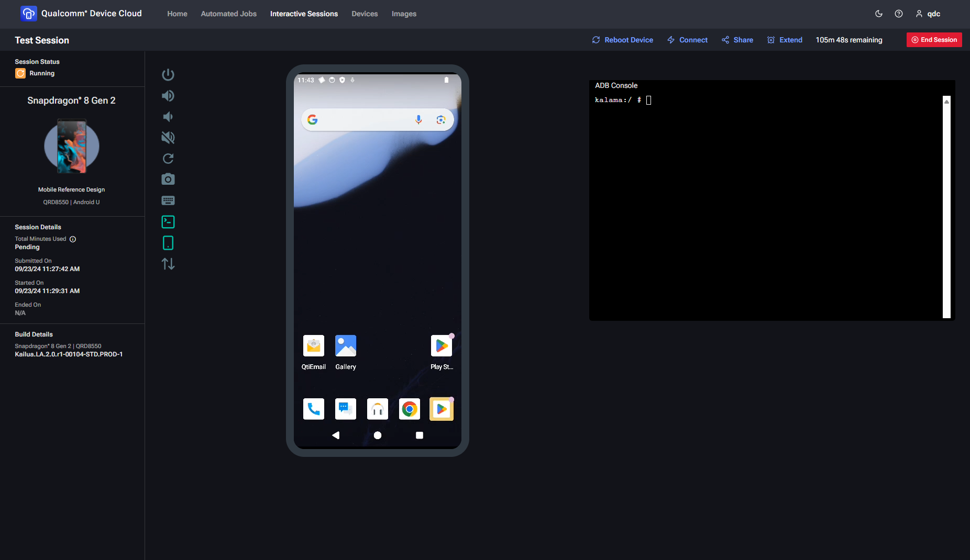Tap the Google voice search microphone

[x=418, y=120]
